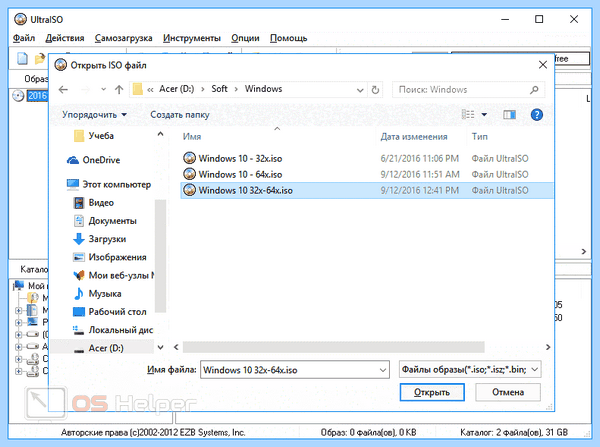Click the icon of Windows 10 - 32x.iso
The image size is (600, 447).
(x=189, y=158)
